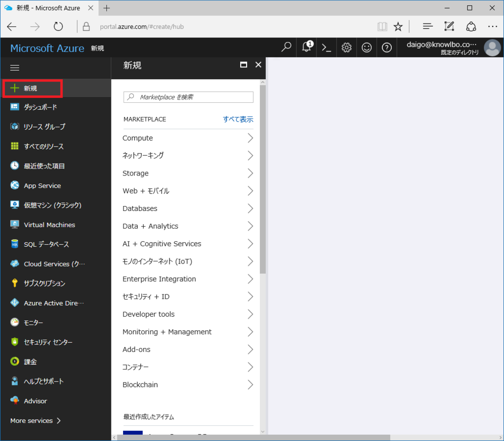This screenshot has width=504, height=441.
Task: Add page to favorites star
Action: pos(398,27)
